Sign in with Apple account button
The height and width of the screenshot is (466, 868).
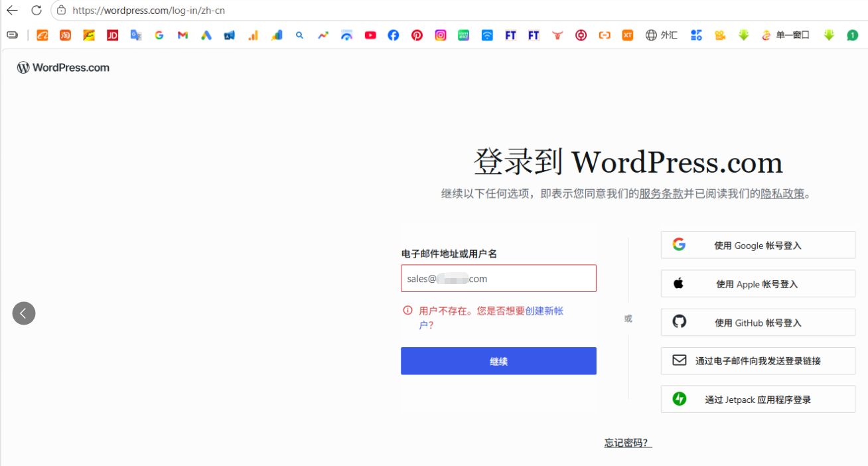point(758,283)
